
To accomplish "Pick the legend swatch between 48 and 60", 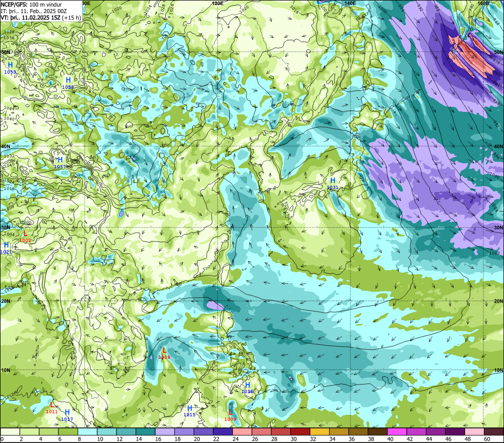I will 474,431.
